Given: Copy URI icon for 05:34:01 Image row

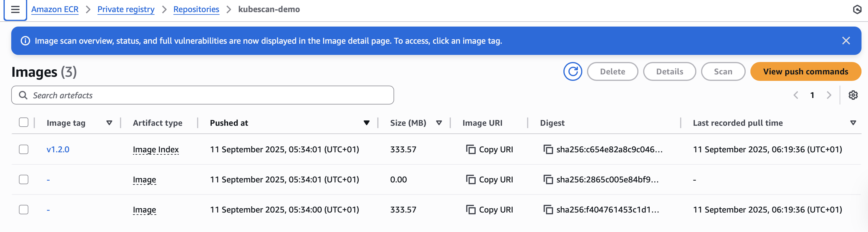Looking at the screenshot, I should pyautogui.click(x=470, y=179).
